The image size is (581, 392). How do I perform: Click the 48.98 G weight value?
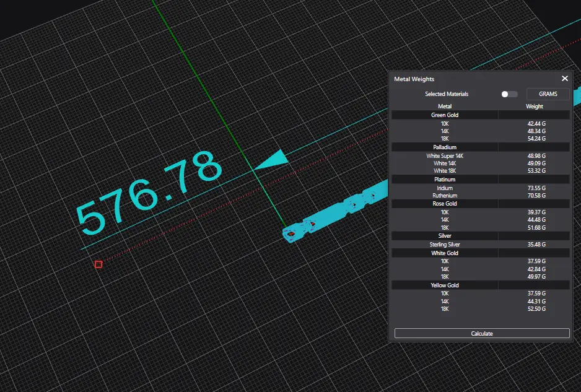(x=536, y=156)
